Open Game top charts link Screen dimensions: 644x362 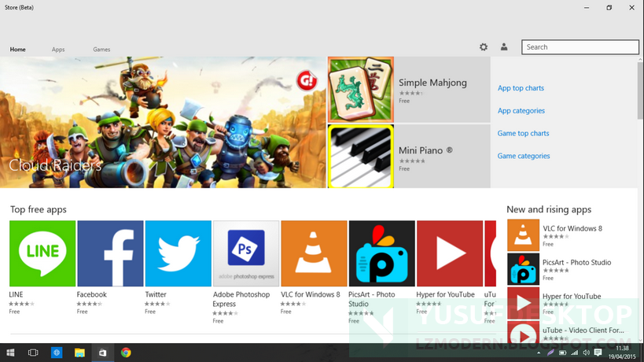[523, 133]
